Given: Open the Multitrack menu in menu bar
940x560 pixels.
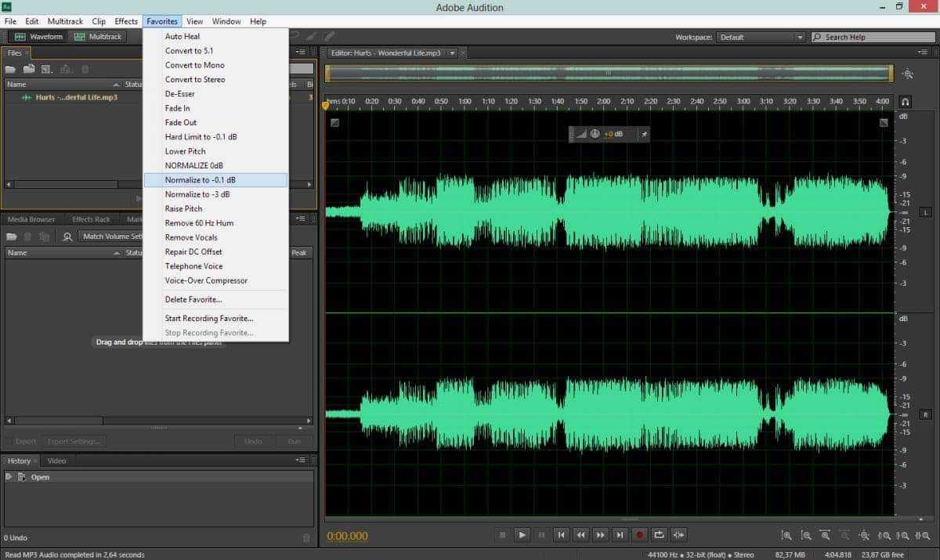Looking at the screenshot, I should (65, 21).
